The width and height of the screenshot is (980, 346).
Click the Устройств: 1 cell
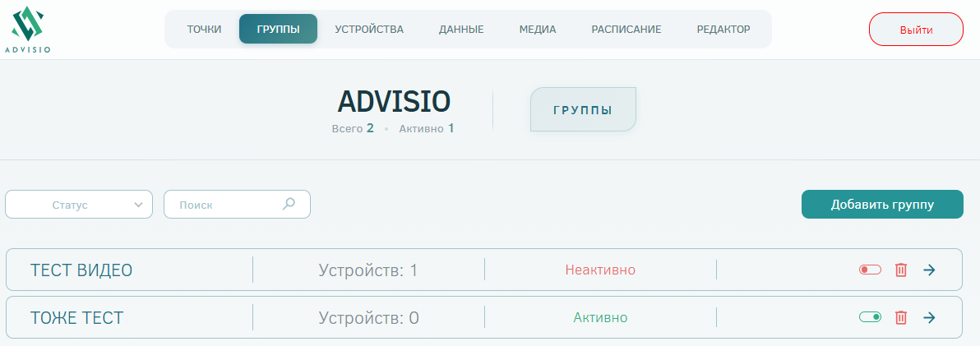pos(368,270)
